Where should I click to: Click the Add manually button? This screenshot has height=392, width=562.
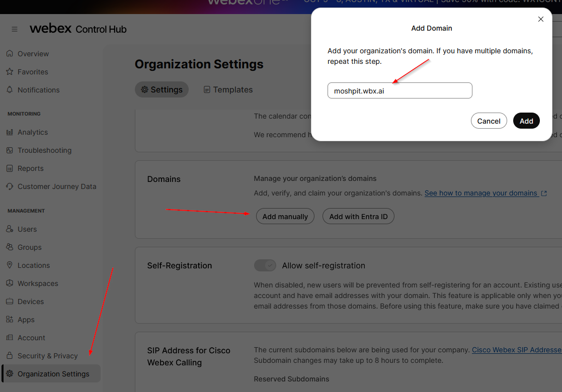[285, 217]
